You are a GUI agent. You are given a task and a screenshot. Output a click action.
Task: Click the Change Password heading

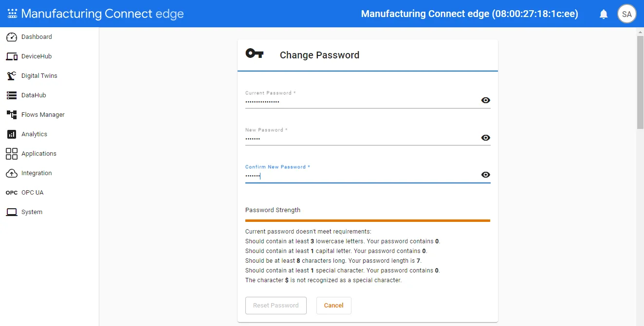click(319, 55)
